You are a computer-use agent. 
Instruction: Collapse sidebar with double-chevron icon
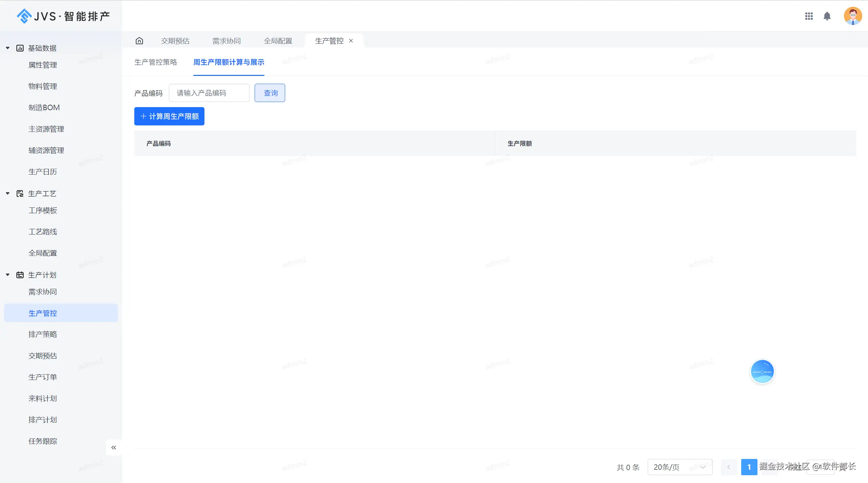114,447
